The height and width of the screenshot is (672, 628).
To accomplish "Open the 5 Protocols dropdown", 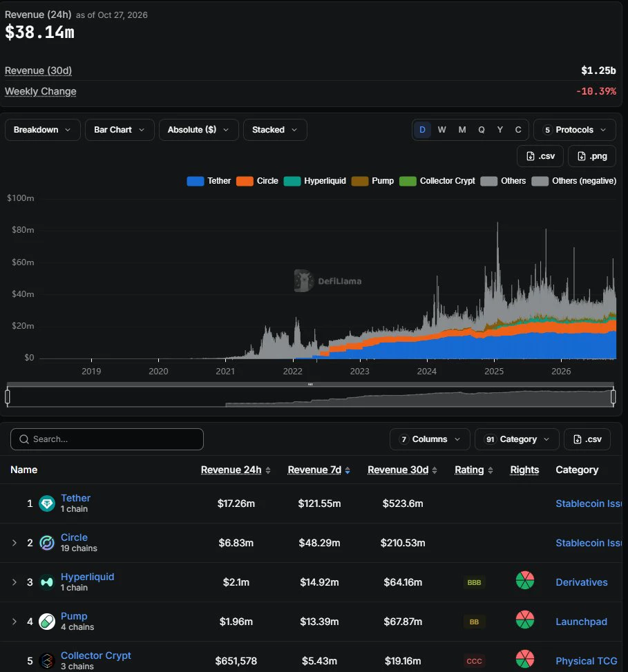I will tap(574, 130).
